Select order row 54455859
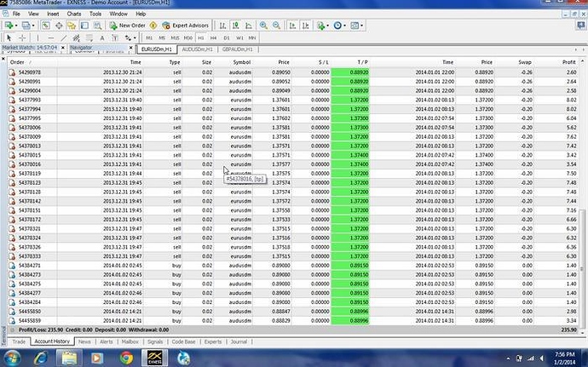Image resolution: width=588 pixels, height=367 pixels. pos(292,321)
